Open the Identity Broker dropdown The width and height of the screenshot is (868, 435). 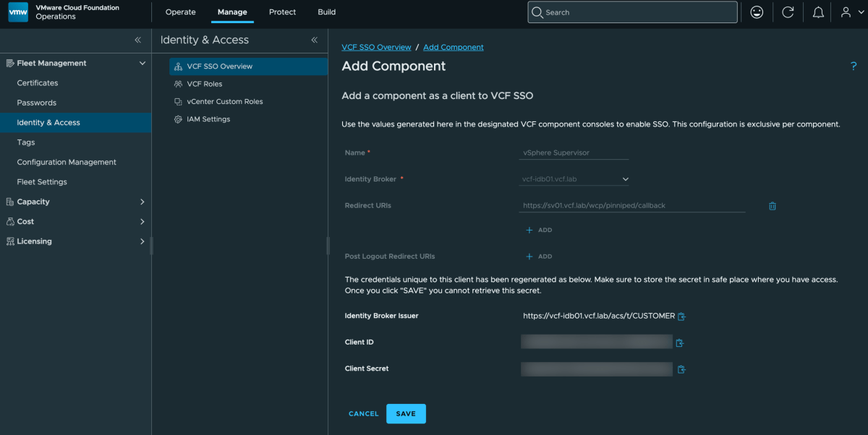pyautogui.click(x=574, y=179)
